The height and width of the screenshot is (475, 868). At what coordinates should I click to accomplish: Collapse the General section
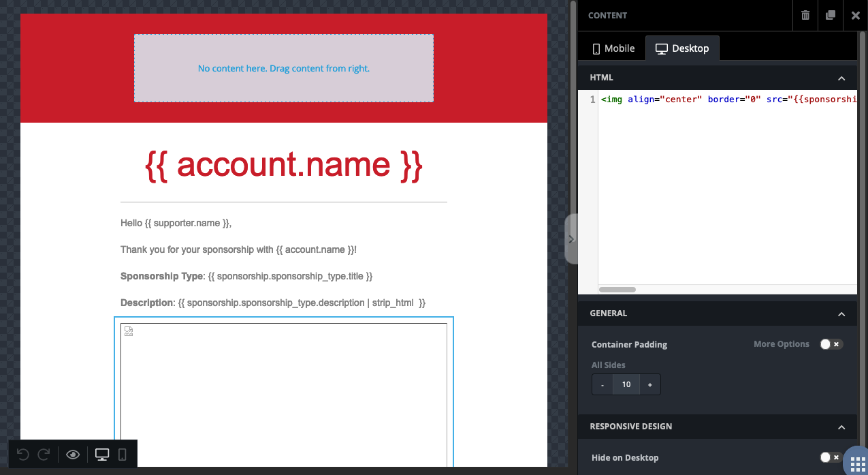(841, 313)
